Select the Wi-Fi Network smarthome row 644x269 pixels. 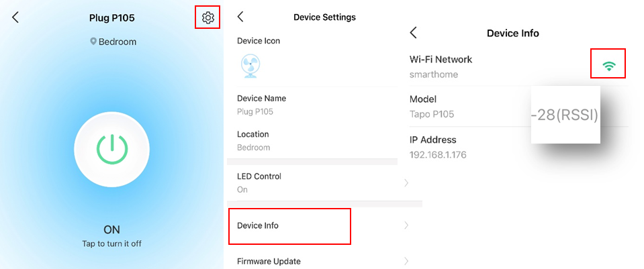click(x=518, y=66)
